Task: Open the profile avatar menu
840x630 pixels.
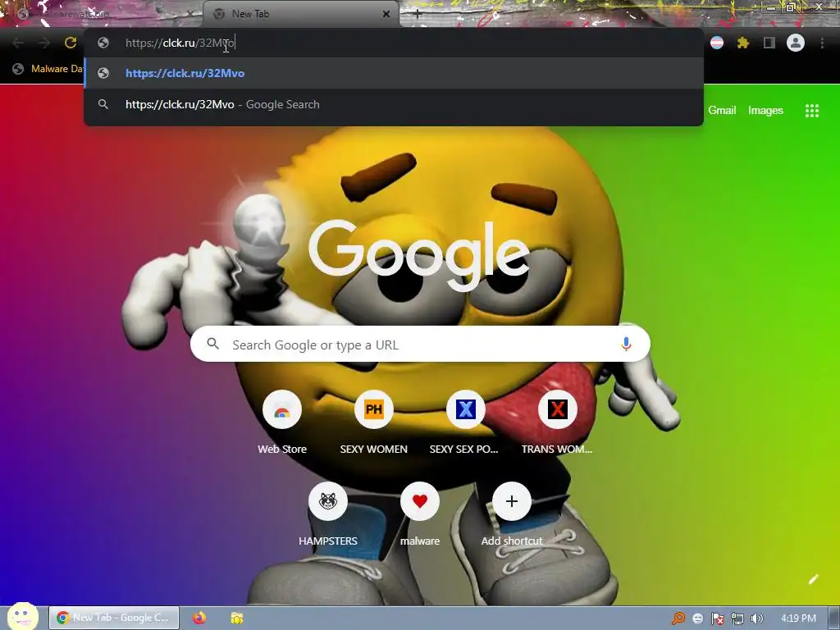Action: point(796,43)
